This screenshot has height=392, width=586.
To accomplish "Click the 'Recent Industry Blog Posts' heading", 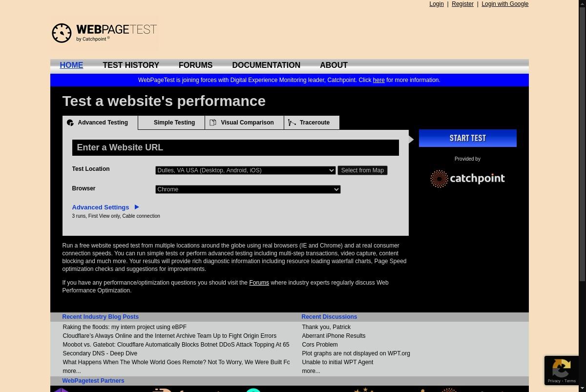I will (x=100, y=317).
